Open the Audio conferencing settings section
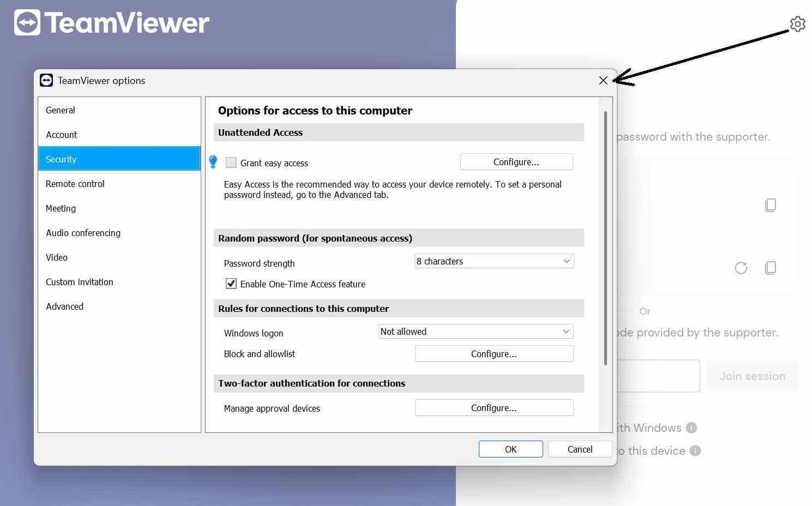812x506 pixels. pyautogui.click(x=83, y=233)
